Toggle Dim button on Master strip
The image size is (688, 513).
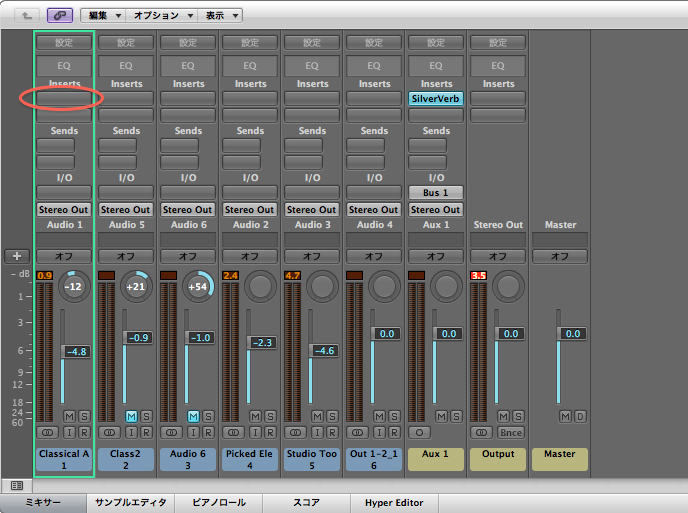click(x=580, y=416)
